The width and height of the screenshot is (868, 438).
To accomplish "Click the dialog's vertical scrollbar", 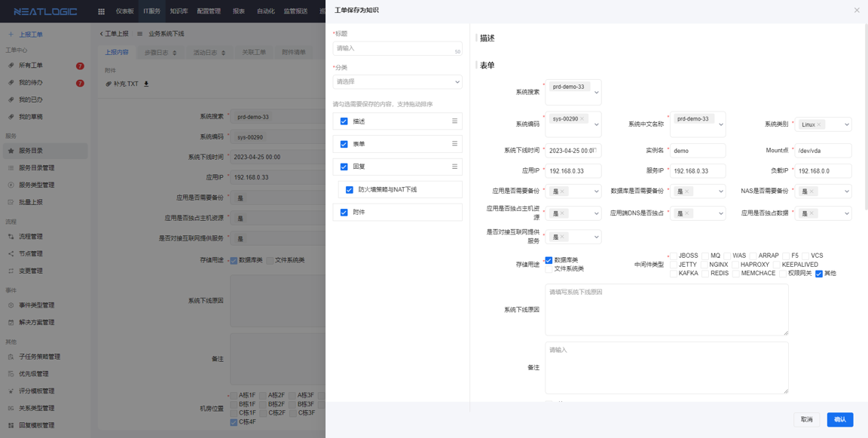I will (866, 116).
